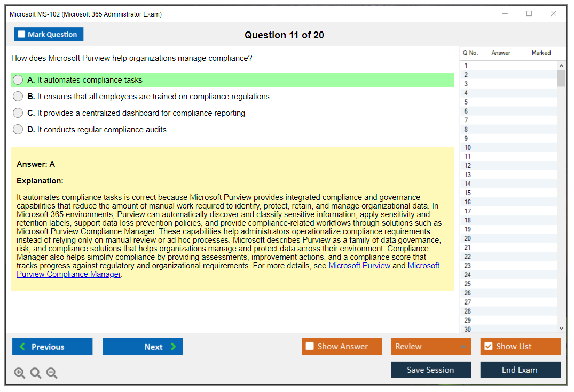
Task: Click the question list scroll up arrow
Action: pyautogui.click(x=561, y=66)
